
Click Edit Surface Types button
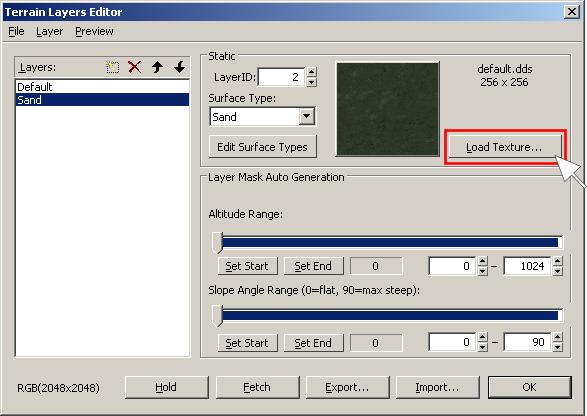click(262, 147)
